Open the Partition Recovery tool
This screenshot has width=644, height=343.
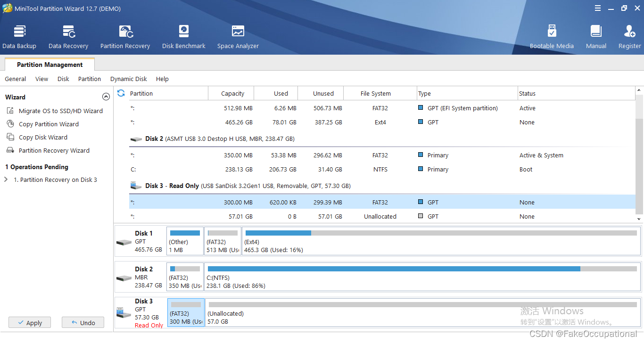[x=125, y=37]
